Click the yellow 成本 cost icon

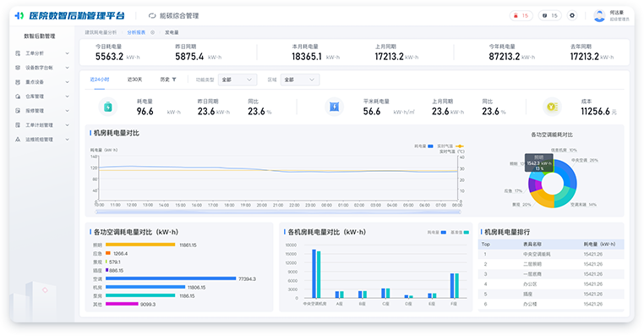552,107
